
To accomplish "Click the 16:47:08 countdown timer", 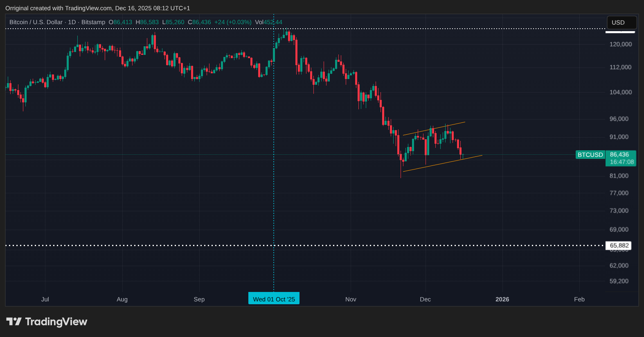I will pos(622,162).
